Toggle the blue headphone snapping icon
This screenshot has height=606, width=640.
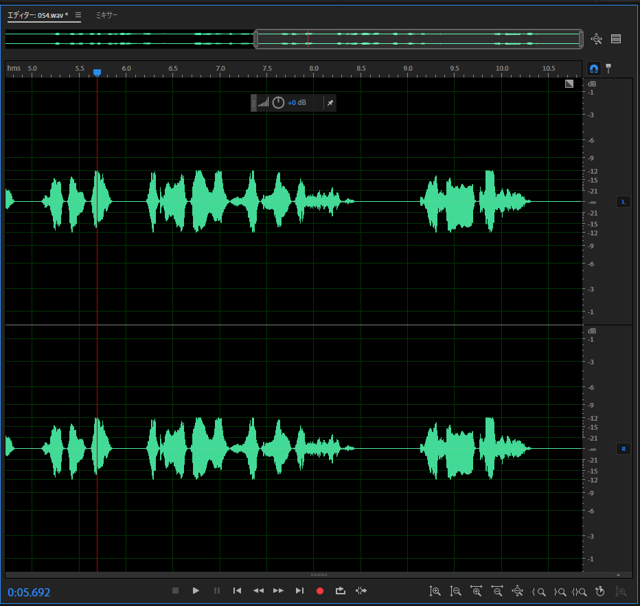click(x=594, y=69)
